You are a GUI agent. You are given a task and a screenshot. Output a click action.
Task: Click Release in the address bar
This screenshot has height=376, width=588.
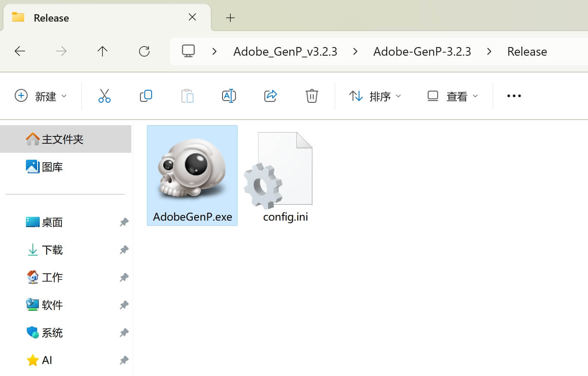[x=527, y=52]
